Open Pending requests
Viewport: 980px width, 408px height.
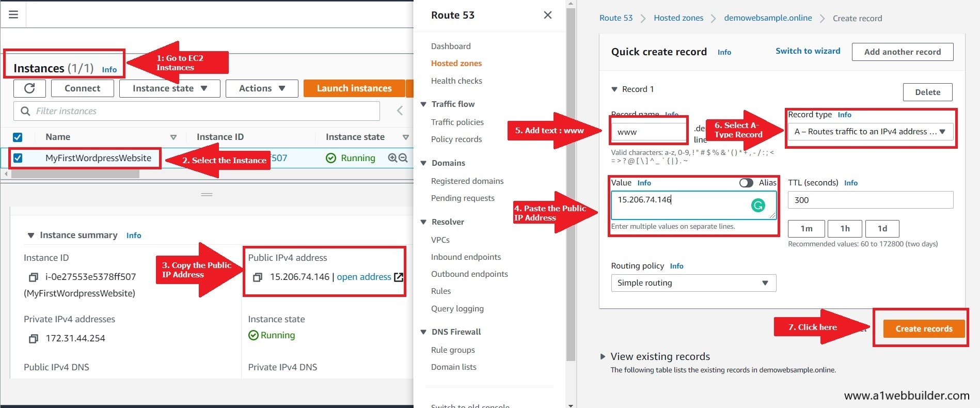(x=463, y=198)
